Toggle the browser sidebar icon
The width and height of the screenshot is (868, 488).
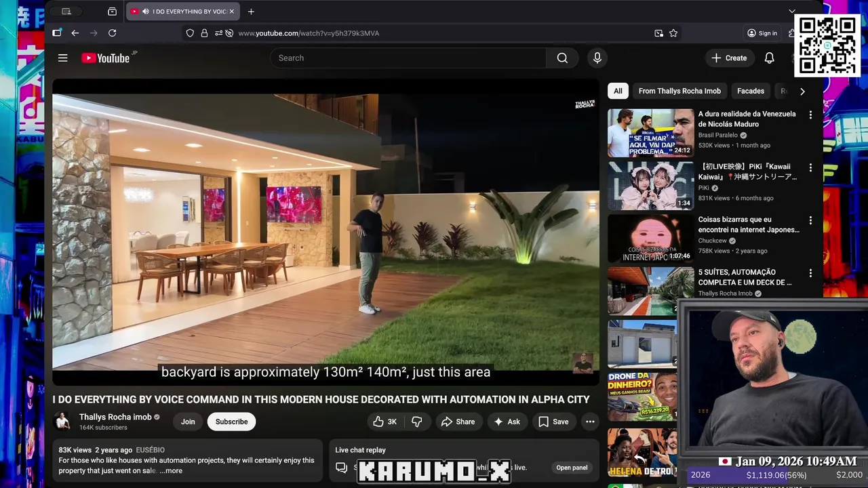[x=57, y=33]
